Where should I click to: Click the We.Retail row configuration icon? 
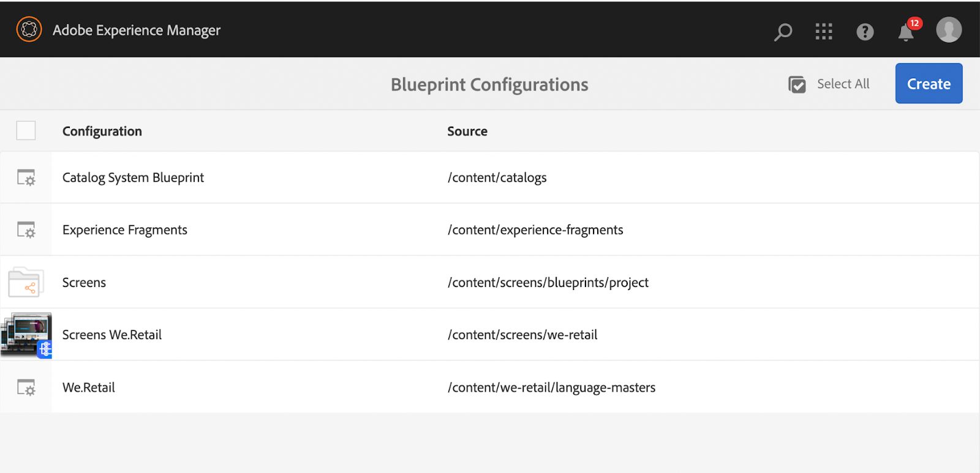click(26, 387)
